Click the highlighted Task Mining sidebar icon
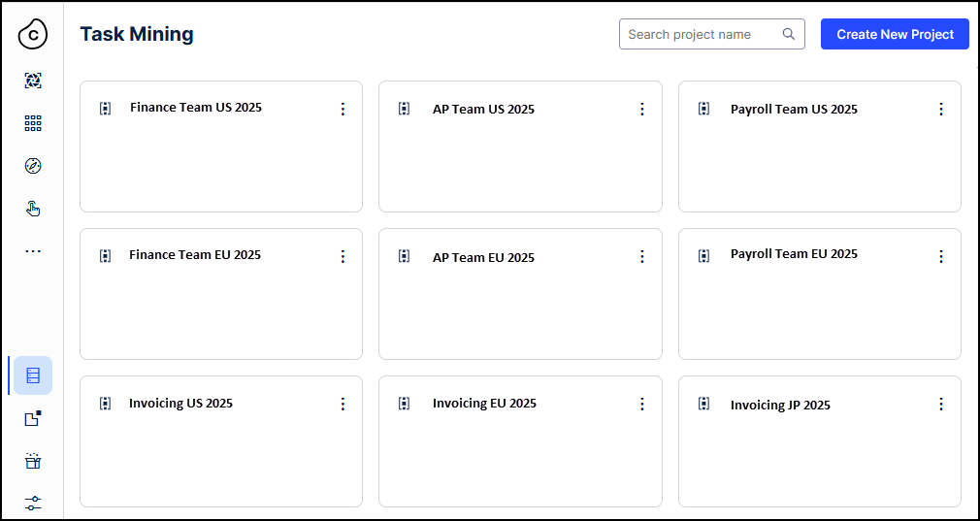Viewport: 980px width, 521px height. pyautogui.click(x=33, y=375)
